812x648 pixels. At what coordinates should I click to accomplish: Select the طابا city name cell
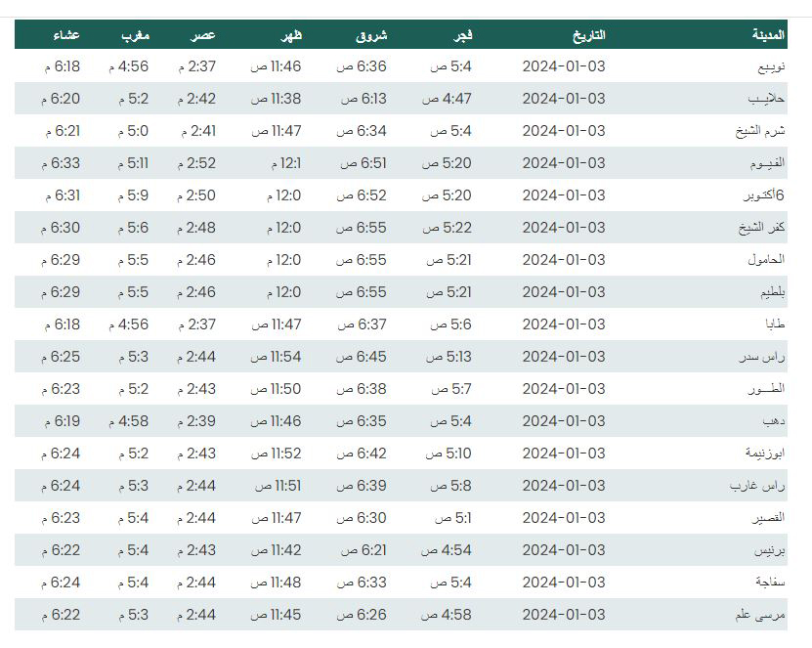pyautogui.click(x=775, y=324)
